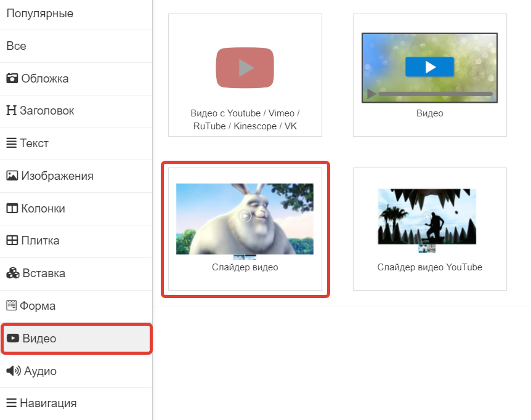The height and width of the screenshot is (420, 531).
Task: Open the Популярные category
Action: point(76,14)
